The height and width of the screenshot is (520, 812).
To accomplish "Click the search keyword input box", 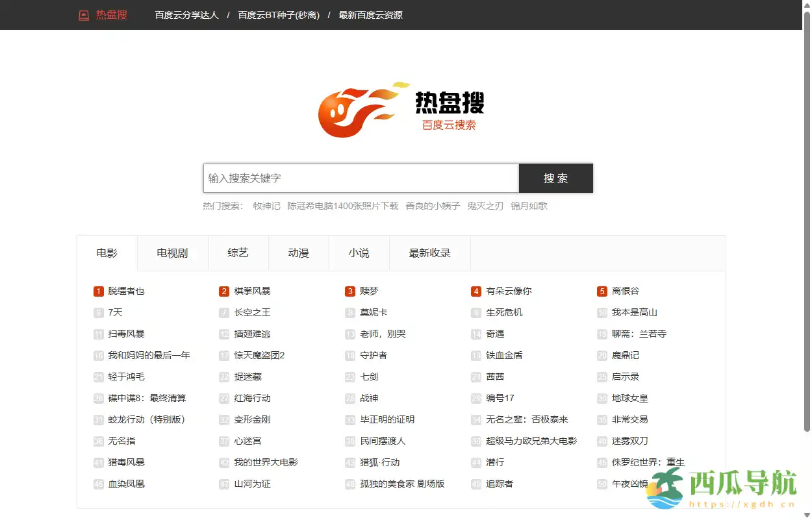I will (361, 178).
